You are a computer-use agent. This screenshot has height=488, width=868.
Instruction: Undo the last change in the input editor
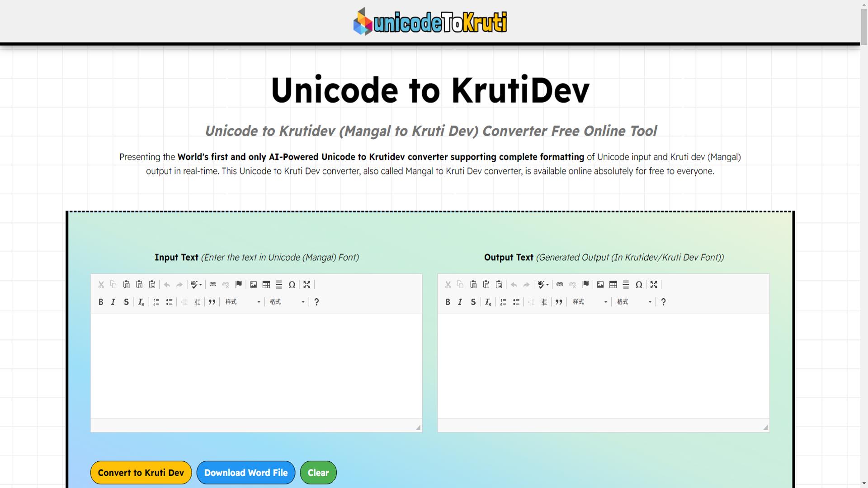pyautogui.click(x=166, y=285)
